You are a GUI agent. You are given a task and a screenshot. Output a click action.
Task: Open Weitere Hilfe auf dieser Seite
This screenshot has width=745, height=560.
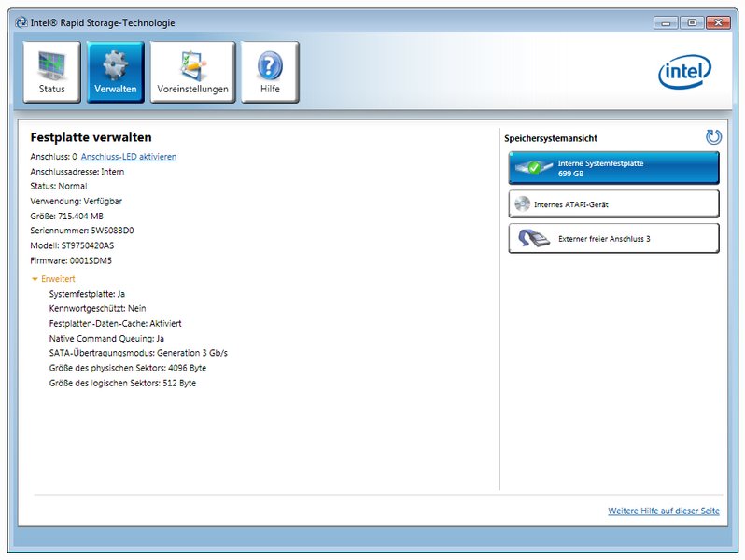point(664,511)
